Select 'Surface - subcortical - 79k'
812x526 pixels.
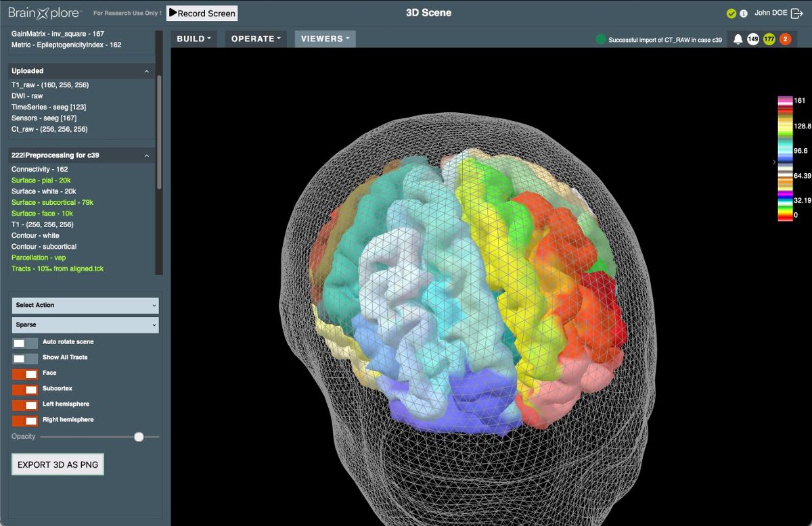[x=52, y=202]
